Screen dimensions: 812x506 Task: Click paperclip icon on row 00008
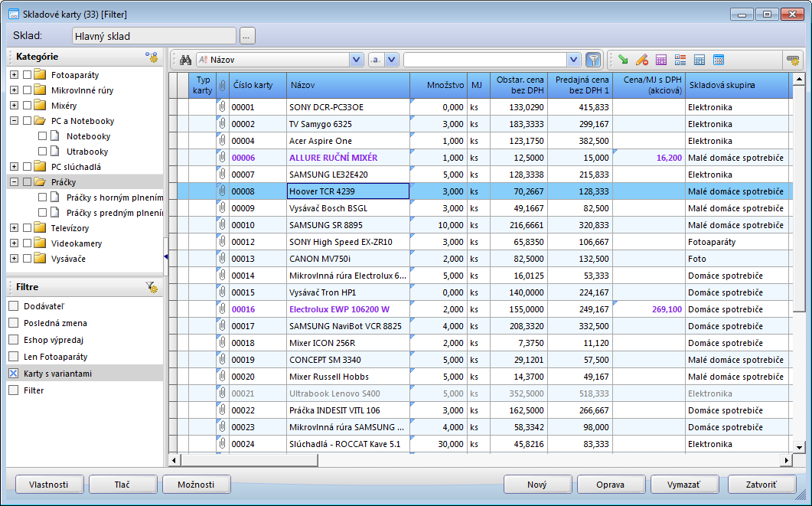point(223,191)
